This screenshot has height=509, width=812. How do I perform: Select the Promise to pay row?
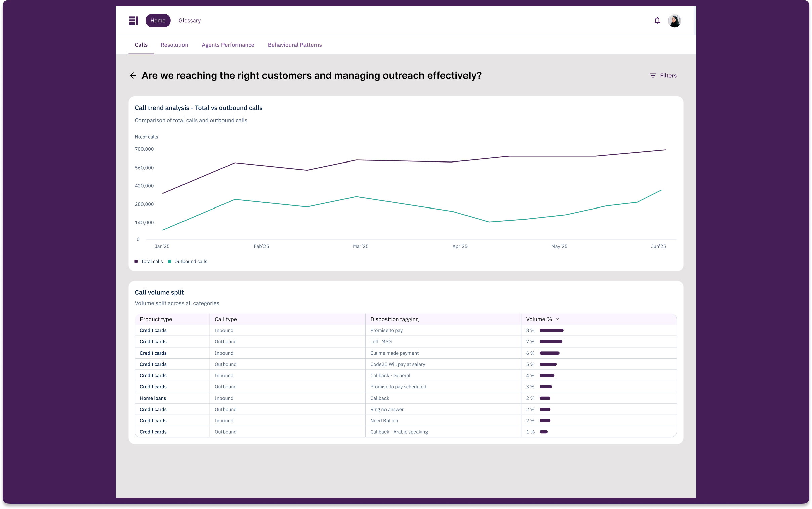click(x=406, y=330)
